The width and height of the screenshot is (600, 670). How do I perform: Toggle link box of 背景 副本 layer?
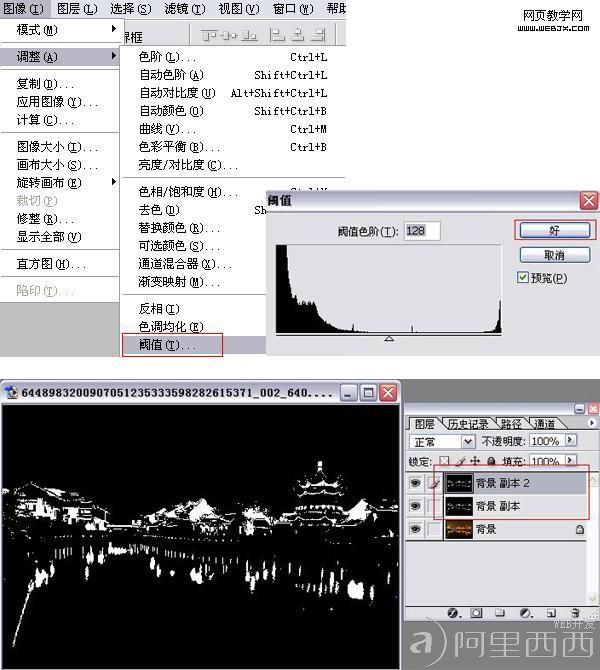[435, 506]
